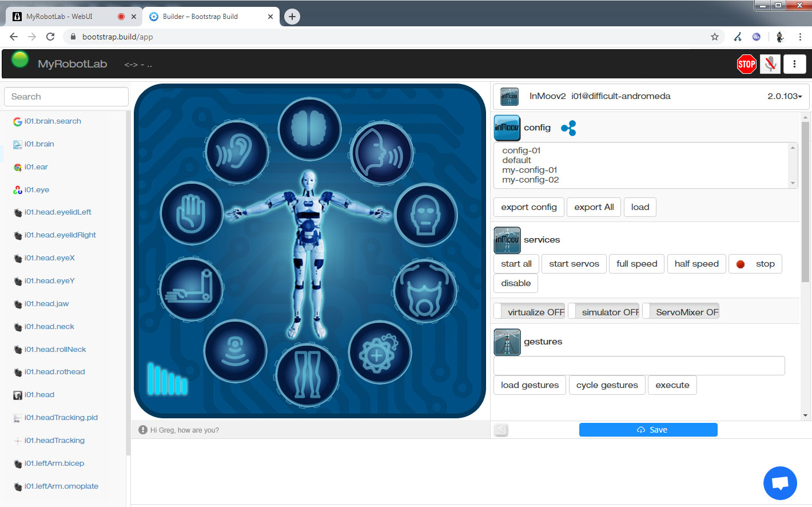812x507 pixels.
Task: Click the blue Save button
Action: 648,430
